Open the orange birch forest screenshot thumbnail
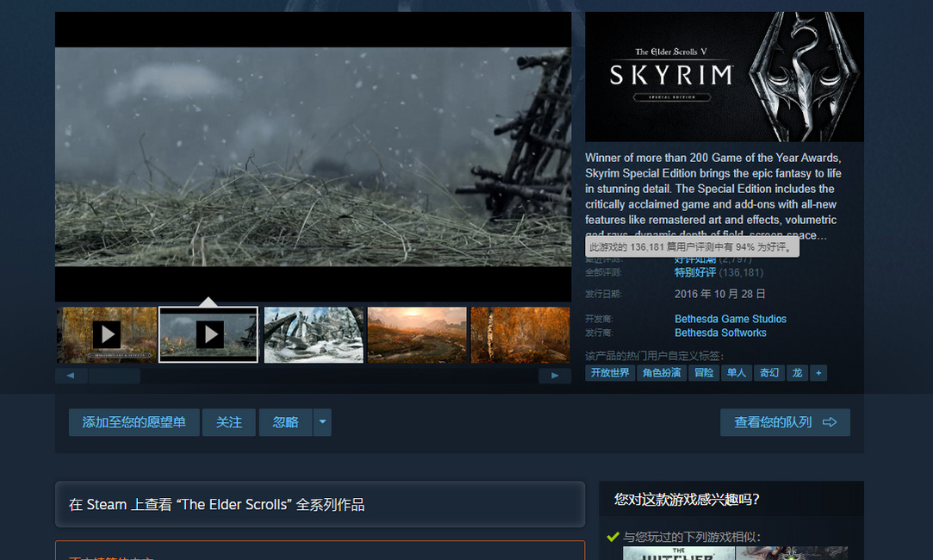Viewport: 933px width, 560px height. click(520, 335)
